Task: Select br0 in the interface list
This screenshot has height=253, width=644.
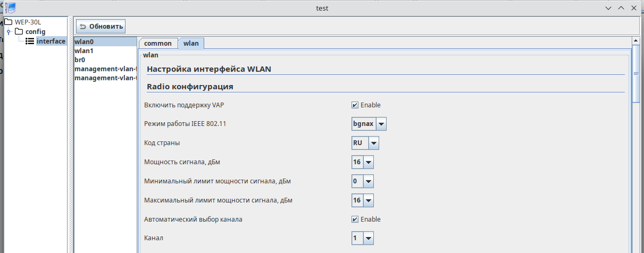Action: (81, 60)
